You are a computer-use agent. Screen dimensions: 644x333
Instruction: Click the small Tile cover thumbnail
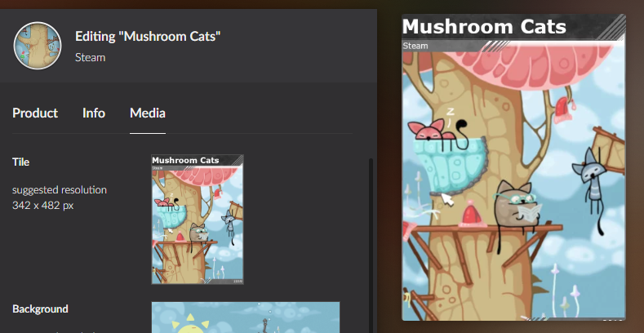coord(198,220)
